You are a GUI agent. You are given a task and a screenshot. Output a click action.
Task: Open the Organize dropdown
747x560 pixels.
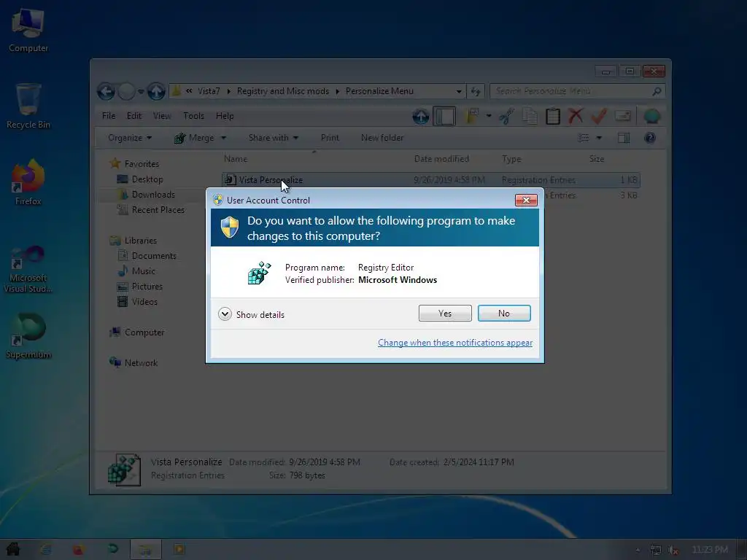click(130, 138)
